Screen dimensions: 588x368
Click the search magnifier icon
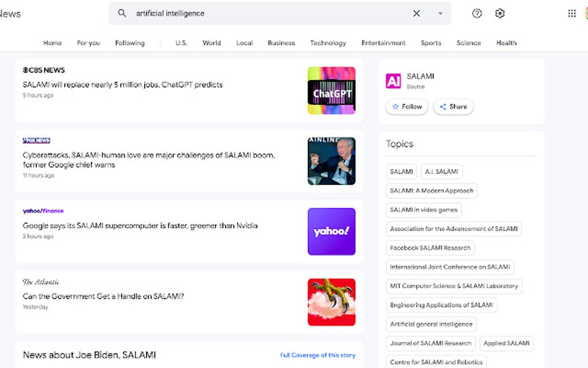[x=122, y=13]
